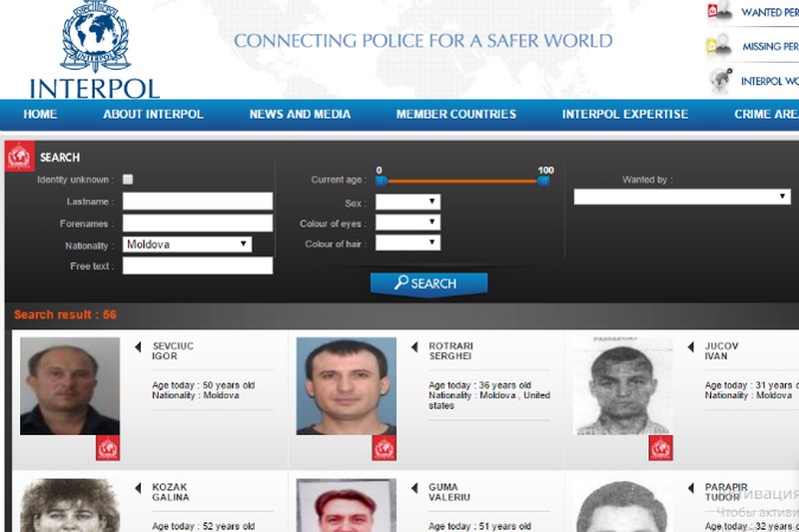Open KOZAK GALINA notice link
799x532 pixels.
point(170,492)
